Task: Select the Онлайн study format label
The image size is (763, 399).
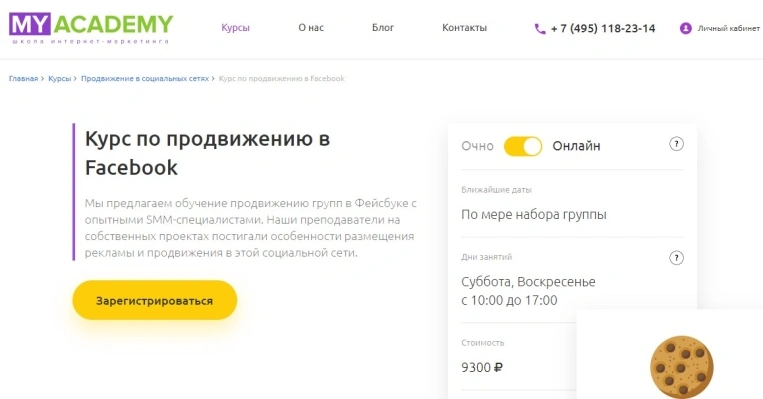Action: click(x=576, y=146)
